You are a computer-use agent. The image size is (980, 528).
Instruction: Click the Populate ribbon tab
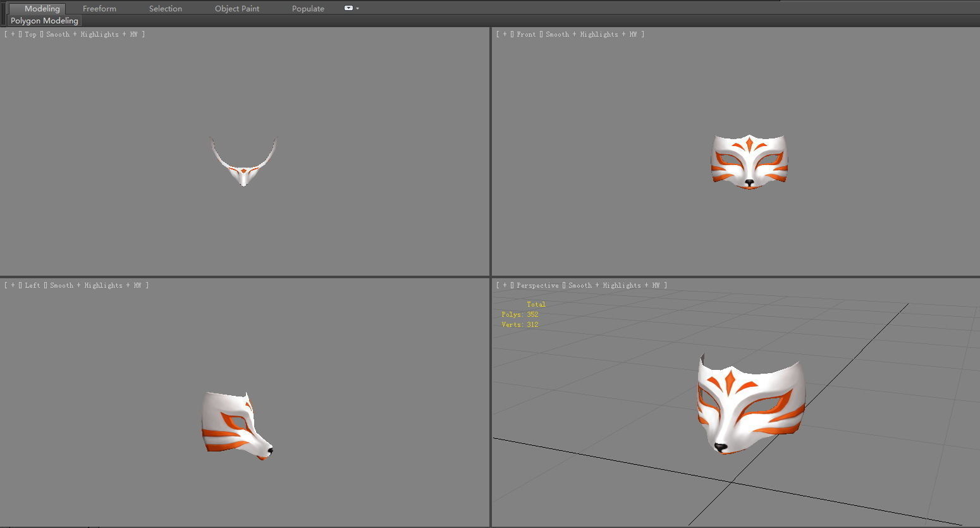pos(308,8)
